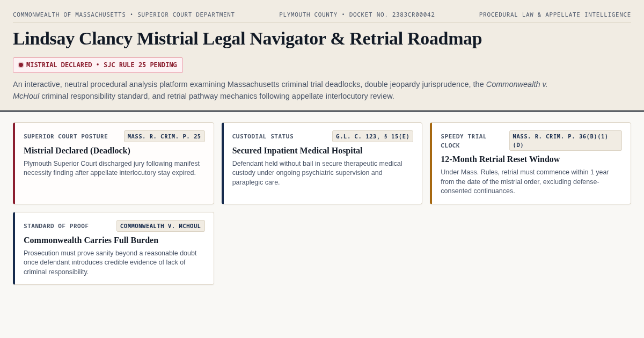The image size is (644, 338).
Task: Click the Commonwealth v. McHoul tag
Action: click(x=160, y=226)
